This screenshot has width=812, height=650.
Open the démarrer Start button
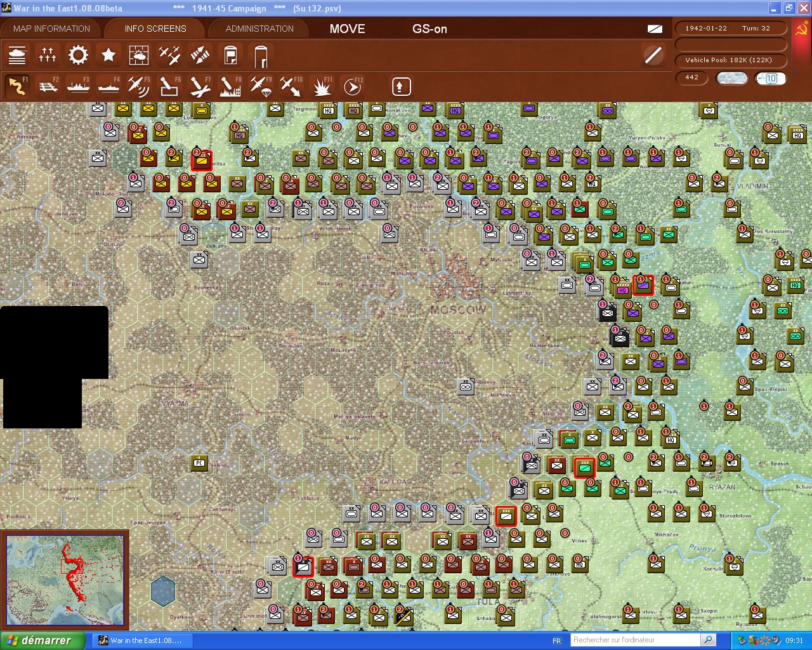pos(42,640)
